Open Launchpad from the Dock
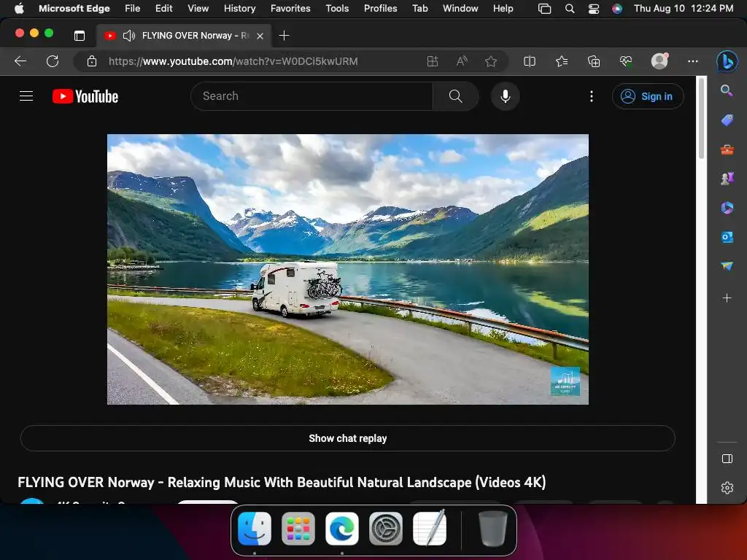The height and width of the screenshot is (560, 747). 298,529
